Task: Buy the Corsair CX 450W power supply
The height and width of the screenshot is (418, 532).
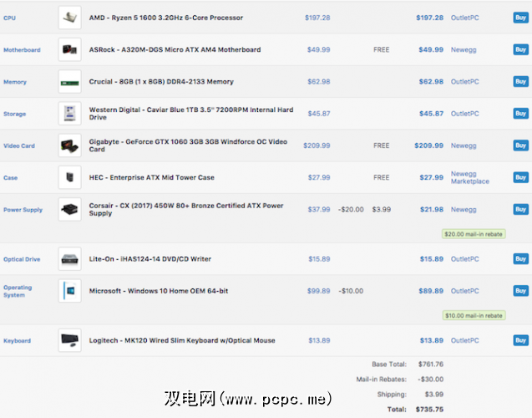Action: [x=521, y=209]
